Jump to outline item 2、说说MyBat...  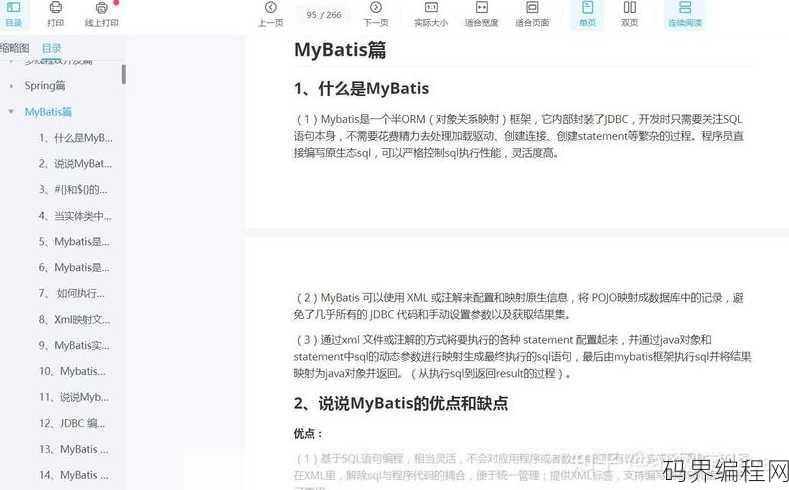[x=75, y=164]
